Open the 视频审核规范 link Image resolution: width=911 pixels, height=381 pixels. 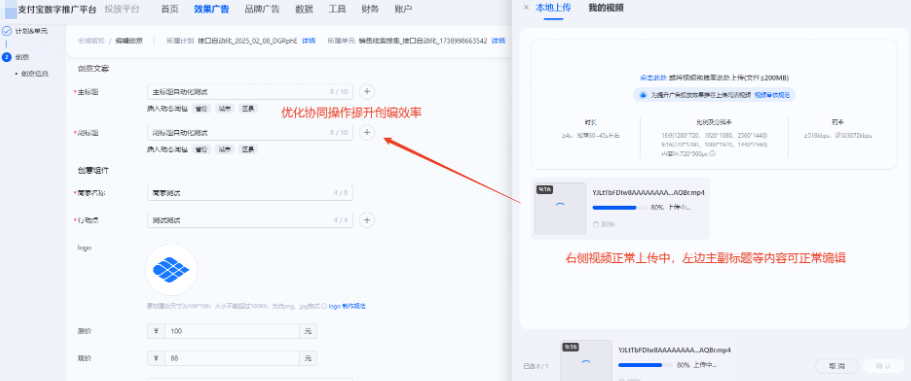(x=773, y=95)
